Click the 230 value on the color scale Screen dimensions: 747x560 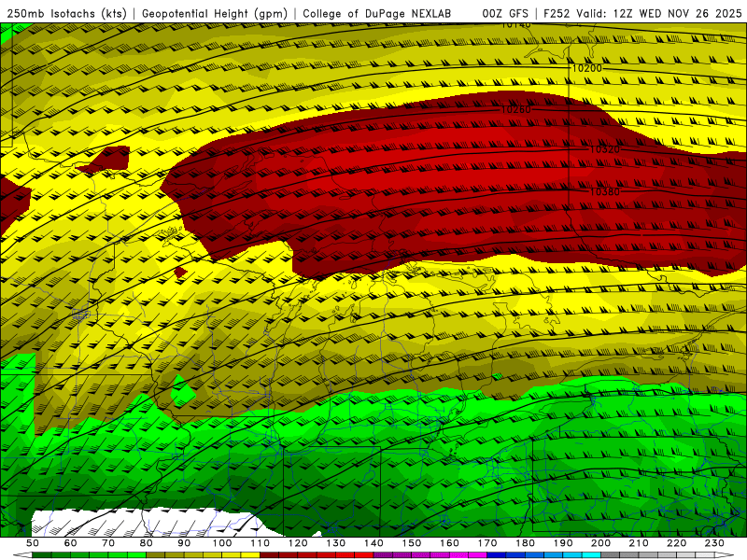714,543
